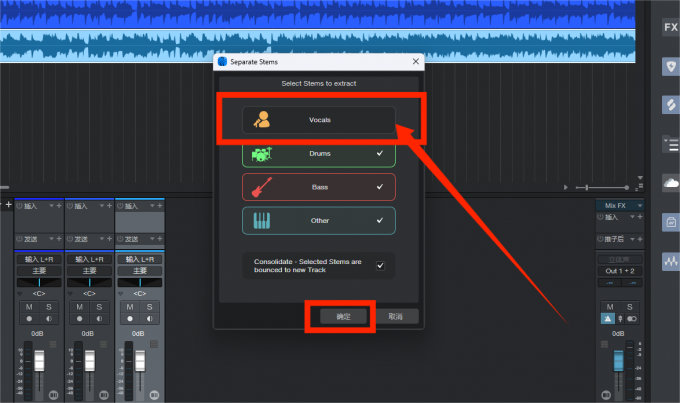Screen dimensions: 680x403
Task: Open inserts dropdown arrow on second channel
Action: pos(101,206)
